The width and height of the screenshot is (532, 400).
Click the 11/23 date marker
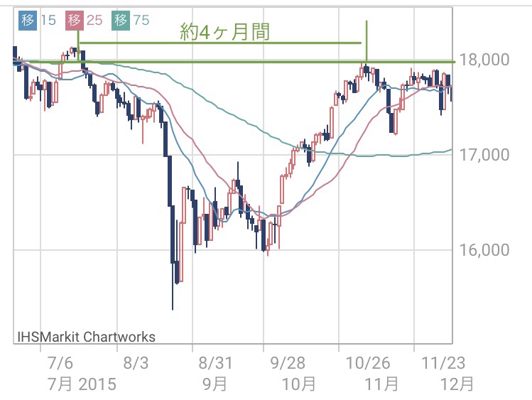(x=443, y=363)
